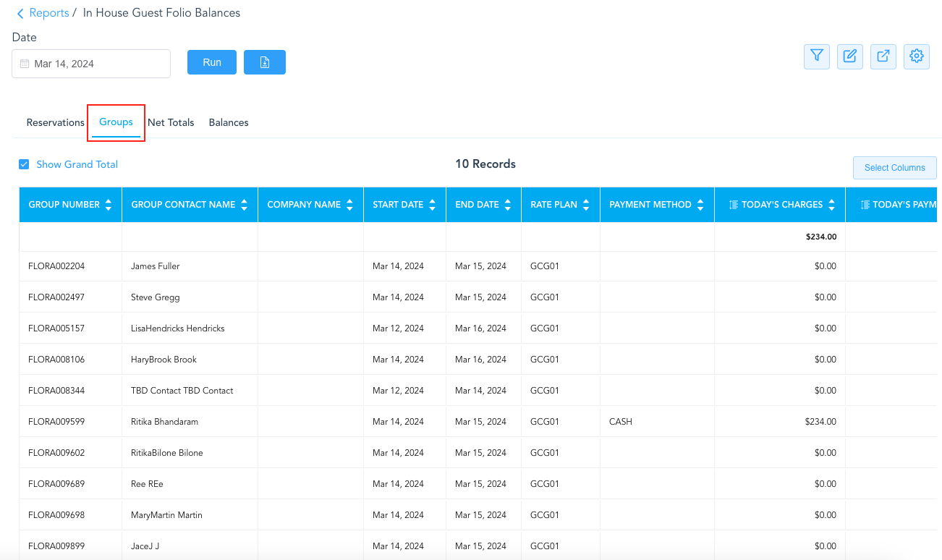Click group number FLORA002204
Viewport: 942px width, 560px height.
(56, 266)
